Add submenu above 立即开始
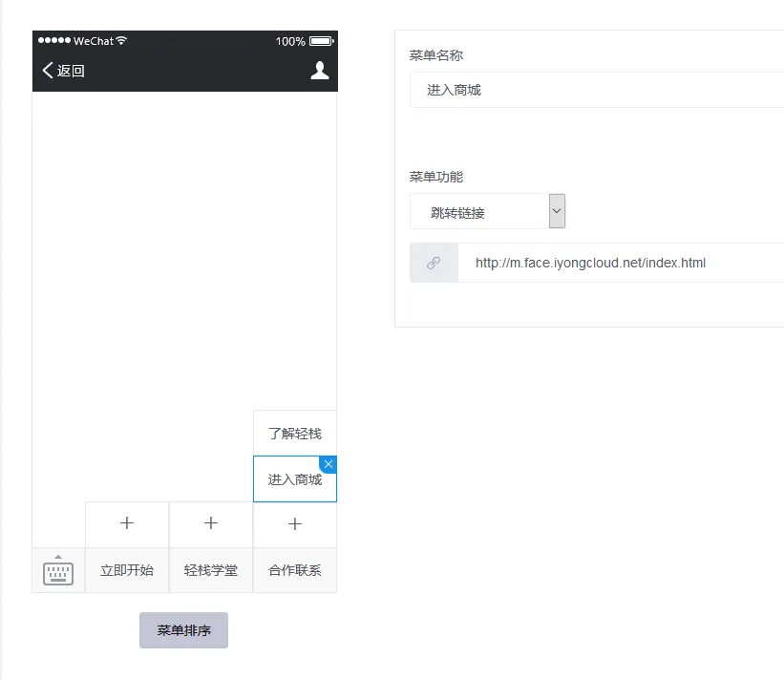Screen dimensions: 784x680 click(x=127, y=524)
